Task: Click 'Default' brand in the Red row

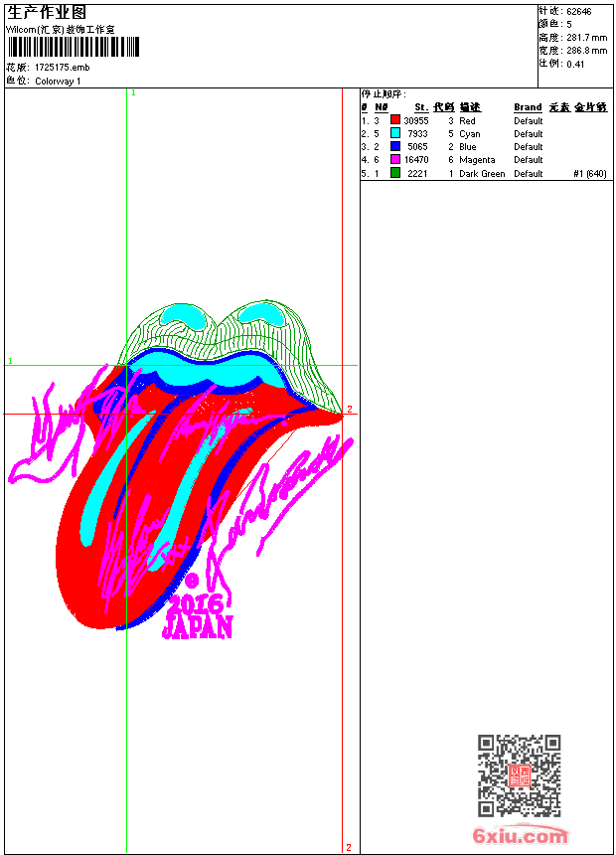Action: click(529, 121)
